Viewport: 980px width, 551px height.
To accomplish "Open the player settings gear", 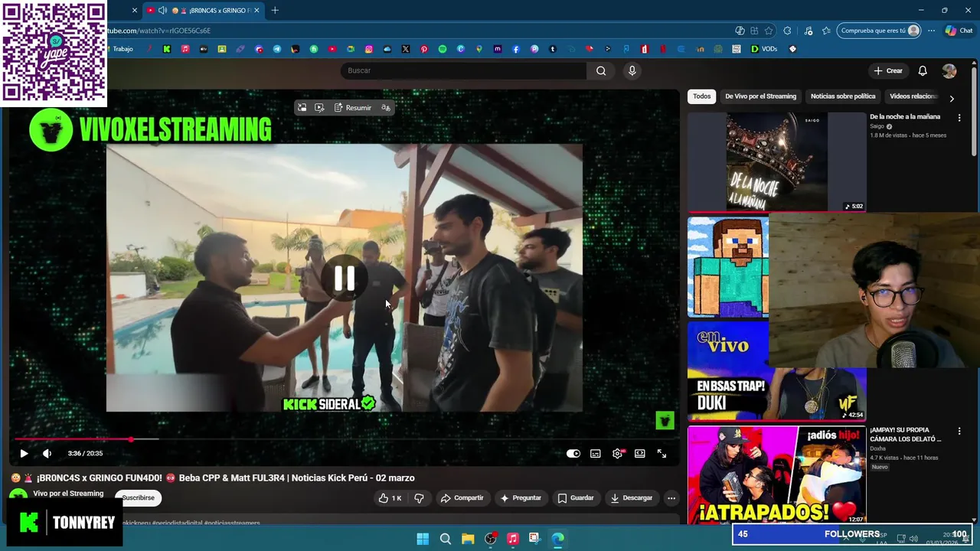I will (x=617, y=453).
